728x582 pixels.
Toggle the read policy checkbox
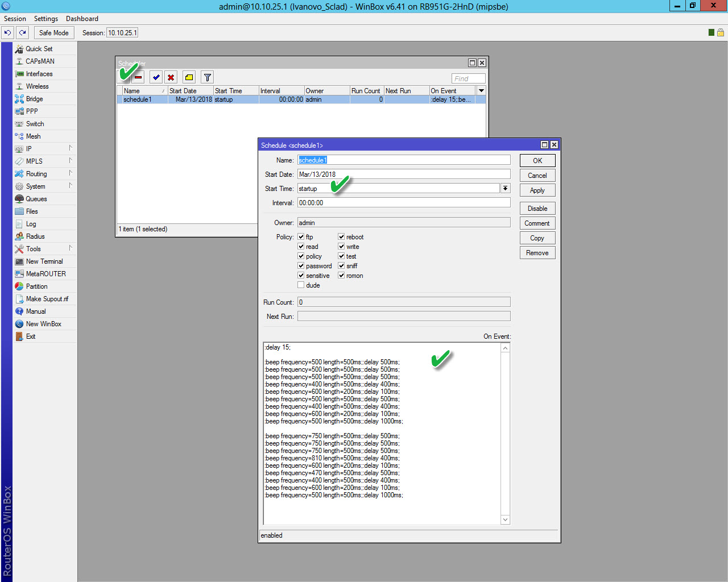click(x=301, y=247)
